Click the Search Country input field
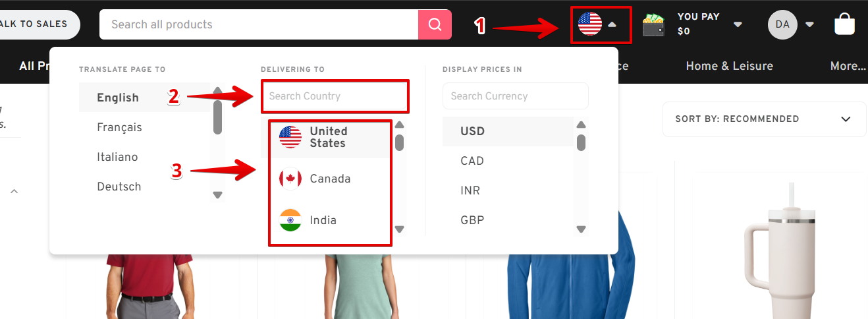 coord(335,96)
